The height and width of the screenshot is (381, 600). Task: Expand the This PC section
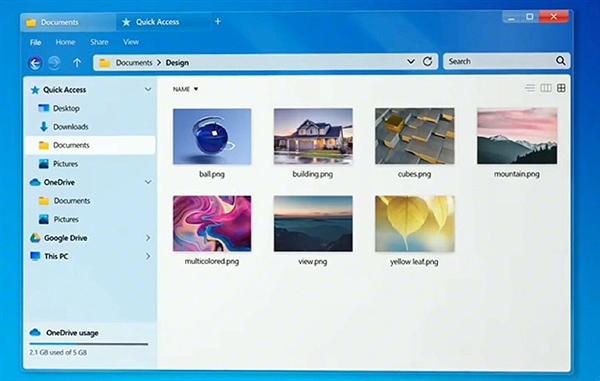coord(148,256)
